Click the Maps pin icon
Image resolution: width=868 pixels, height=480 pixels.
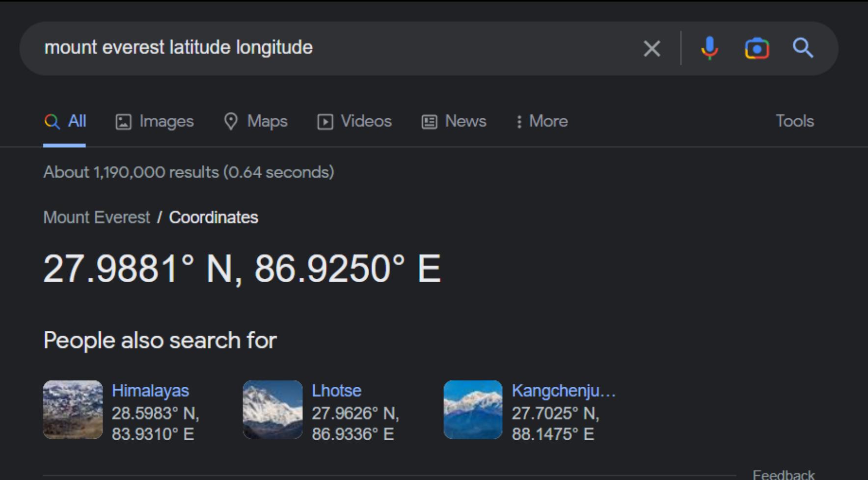231,121
